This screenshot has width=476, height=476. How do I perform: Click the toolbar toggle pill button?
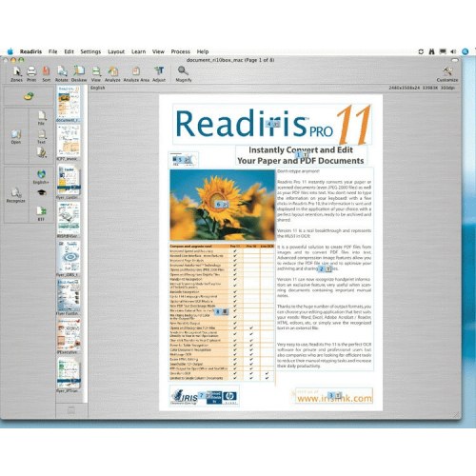(x=455, y=60)
